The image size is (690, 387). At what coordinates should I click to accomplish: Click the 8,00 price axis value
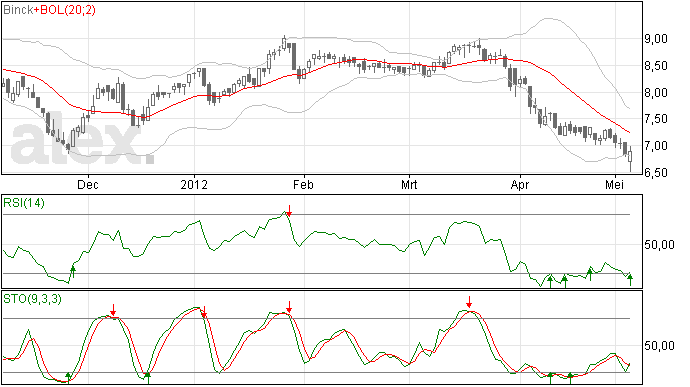point(656,93)
